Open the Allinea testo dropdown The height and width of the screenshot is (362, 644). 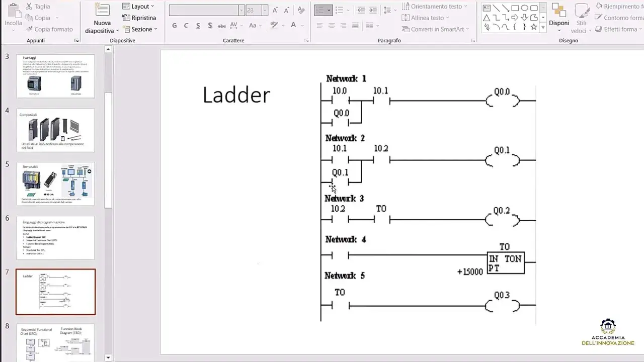426,18
